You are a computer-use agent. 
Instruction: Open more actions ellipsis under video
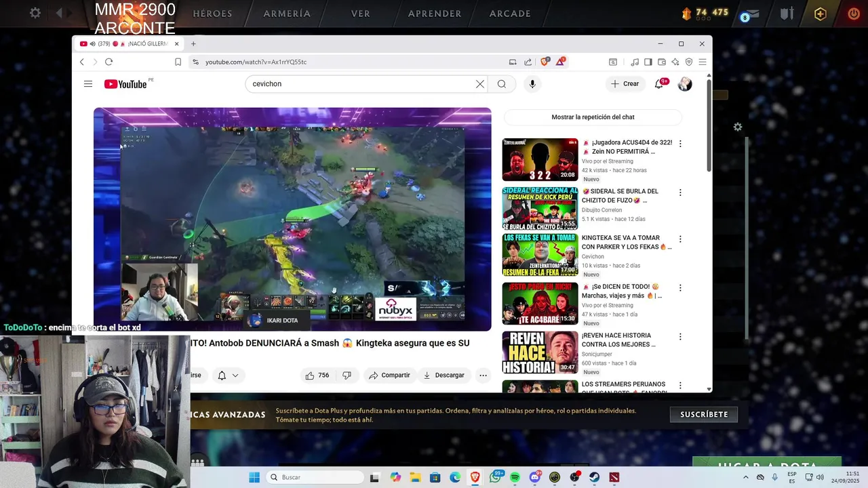pyautogui.click(x=483, y=375)
